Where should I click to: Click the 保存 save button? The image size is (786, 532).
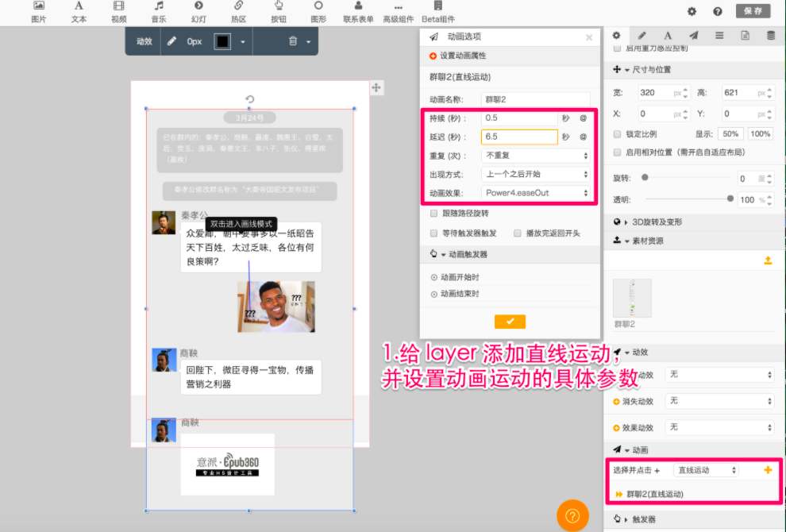(753, 11)
